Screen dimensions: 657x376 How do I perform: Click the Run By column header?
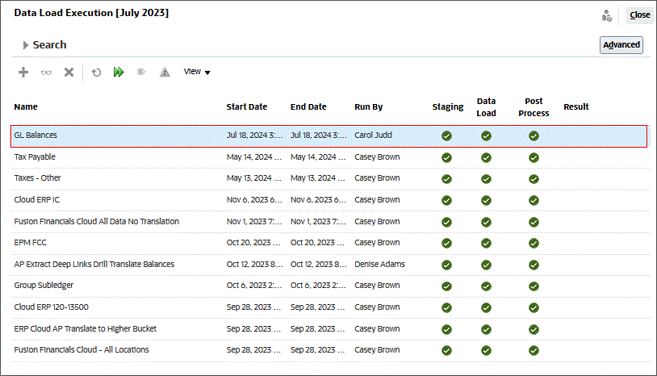point(368,107)
